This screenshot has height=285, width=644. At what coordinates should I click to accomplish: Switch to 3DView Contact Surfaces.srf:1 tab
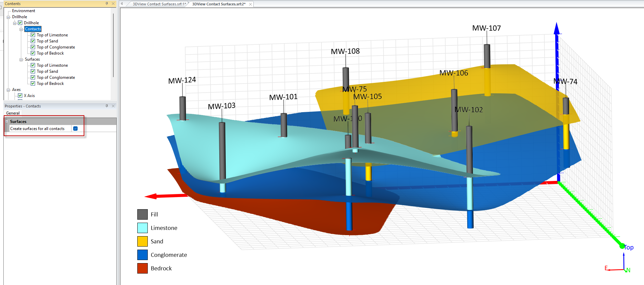click(159, 4)
